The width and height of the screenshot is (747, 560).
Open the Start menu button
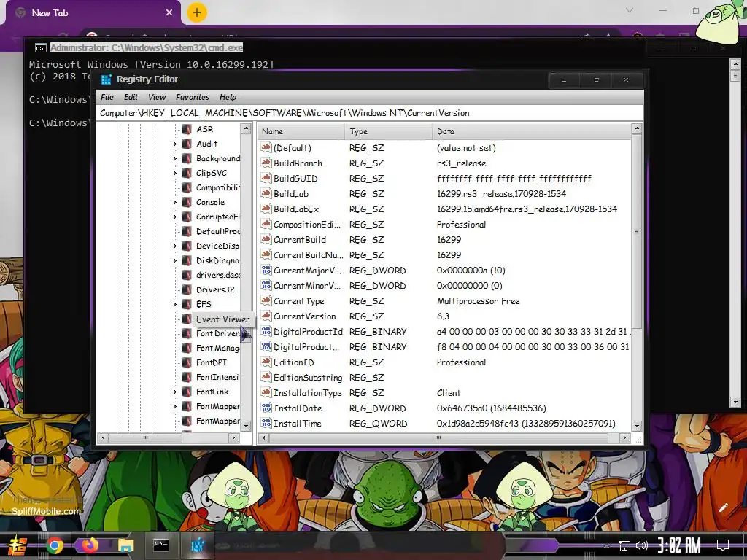17,545
